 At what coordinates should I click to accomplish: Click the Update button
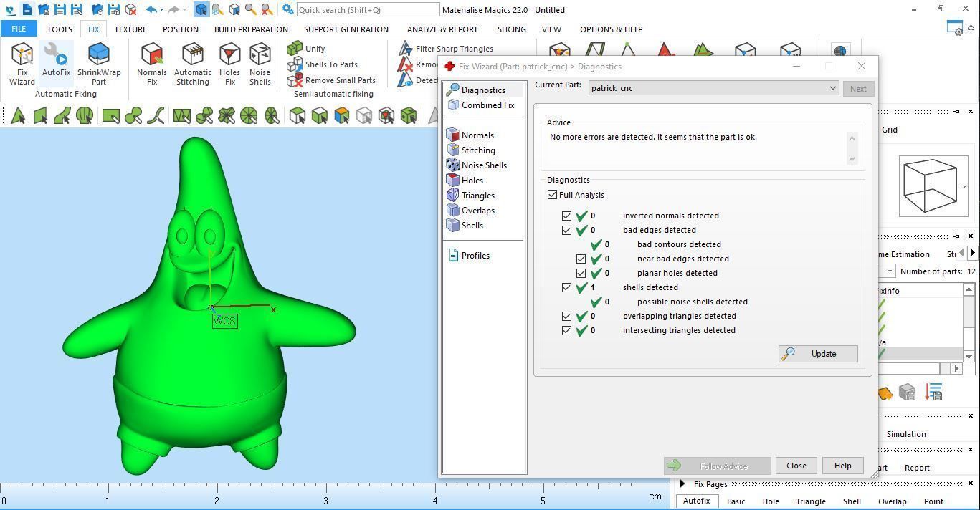[818, 354]
